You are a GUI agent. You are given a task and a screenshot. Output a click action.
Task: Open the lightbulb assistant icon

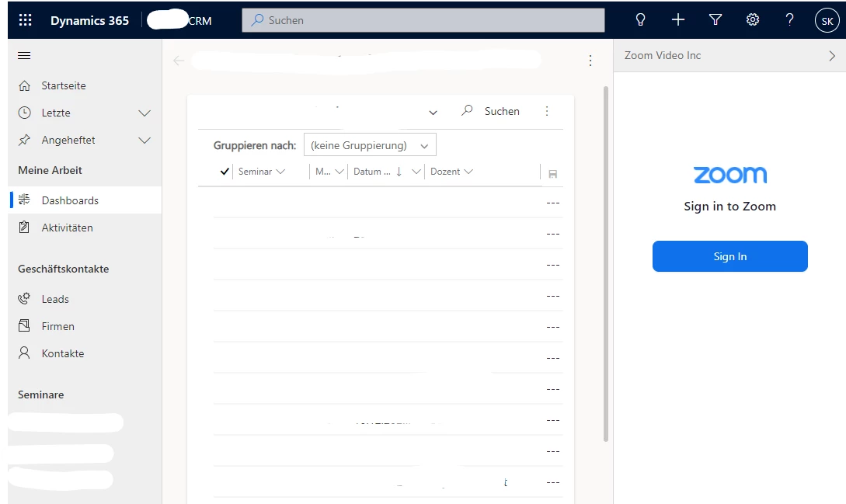click(640, 20)
